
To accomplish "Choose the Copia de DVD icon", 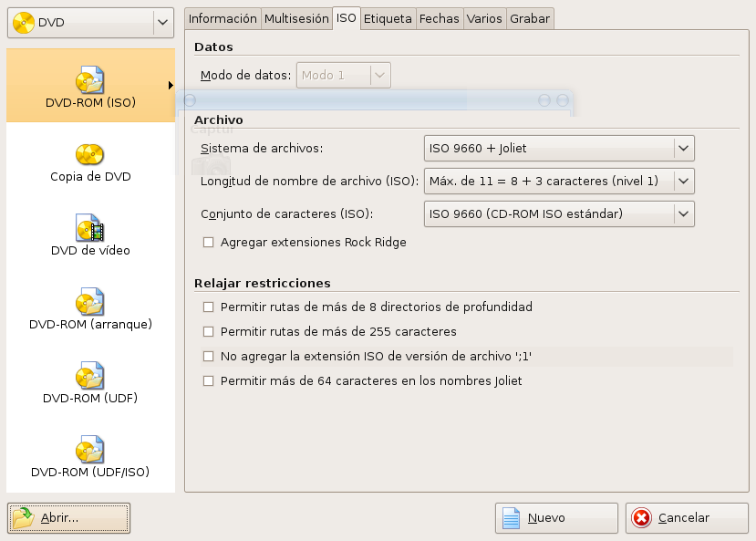I will click(x=90, y=154).
